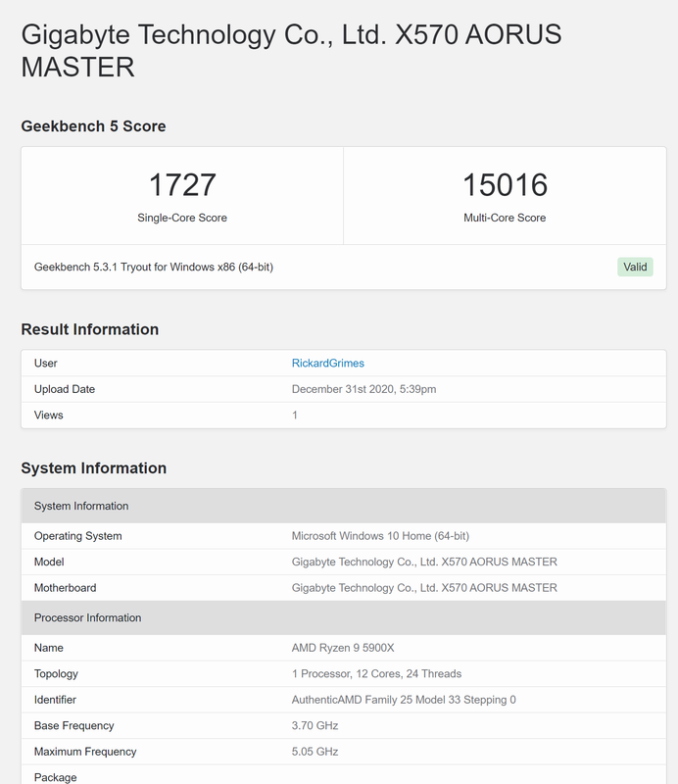Click the Operating System row label
678x784 pixels.
(x=78, y=536)
